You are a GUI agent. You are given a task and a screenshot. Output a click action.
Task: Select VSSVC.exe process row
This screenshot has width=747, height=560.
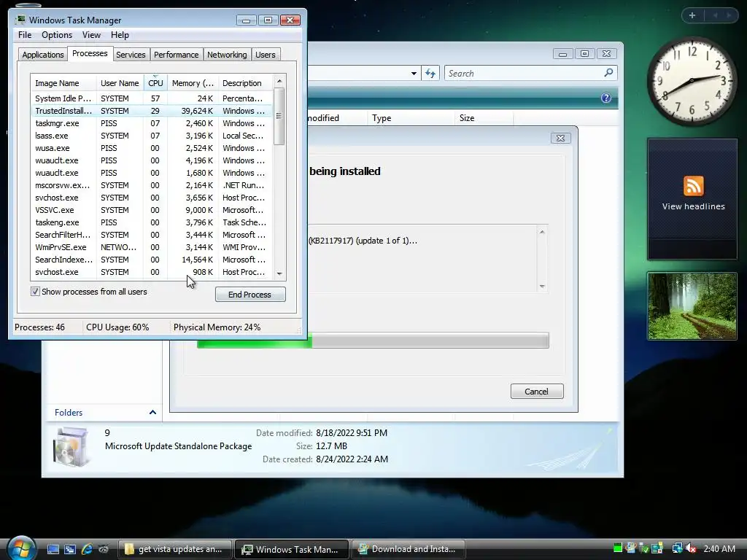tap(152, 209)
